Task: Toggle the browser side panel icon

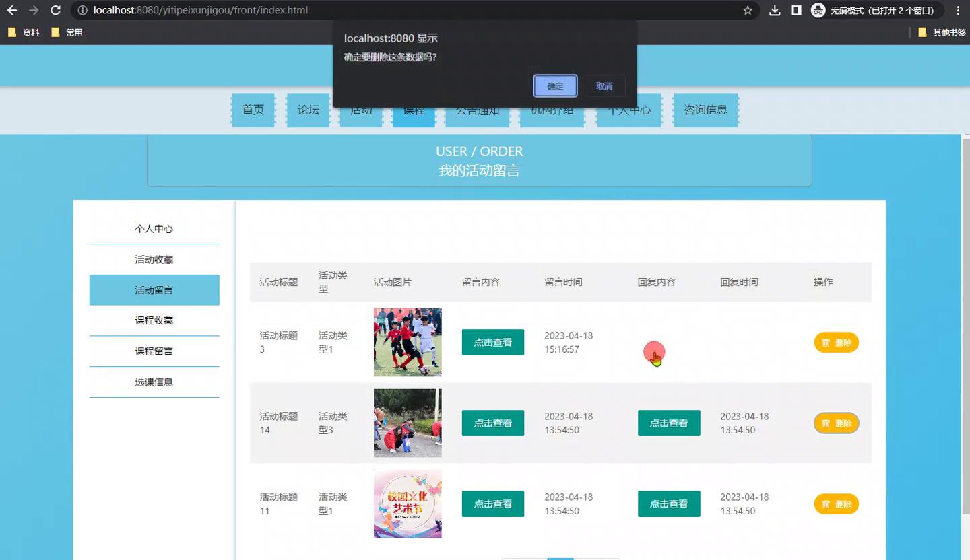Action: 796,10
